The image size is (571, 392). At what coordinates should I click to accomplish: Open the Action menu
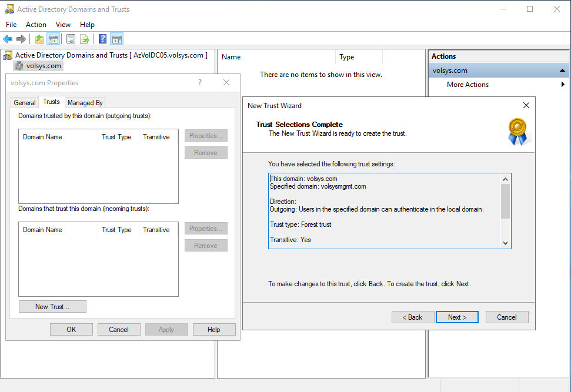tap(36, 25)
